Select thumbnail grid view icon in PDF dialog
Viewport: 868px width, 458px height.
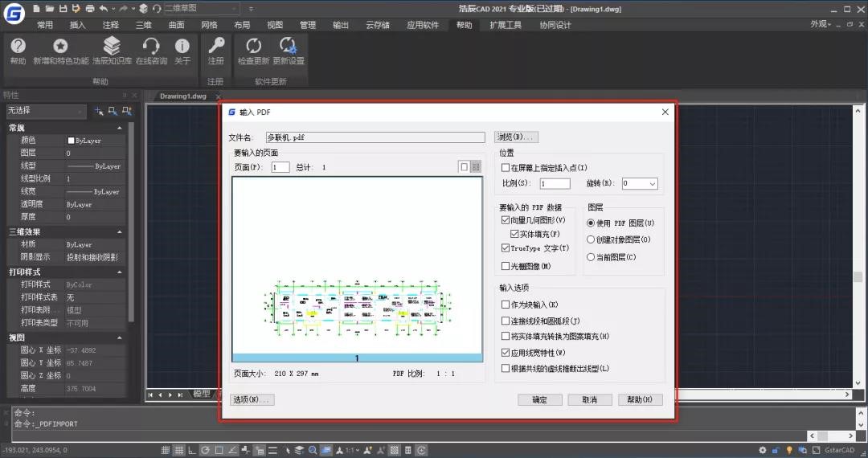pos(476,166)
